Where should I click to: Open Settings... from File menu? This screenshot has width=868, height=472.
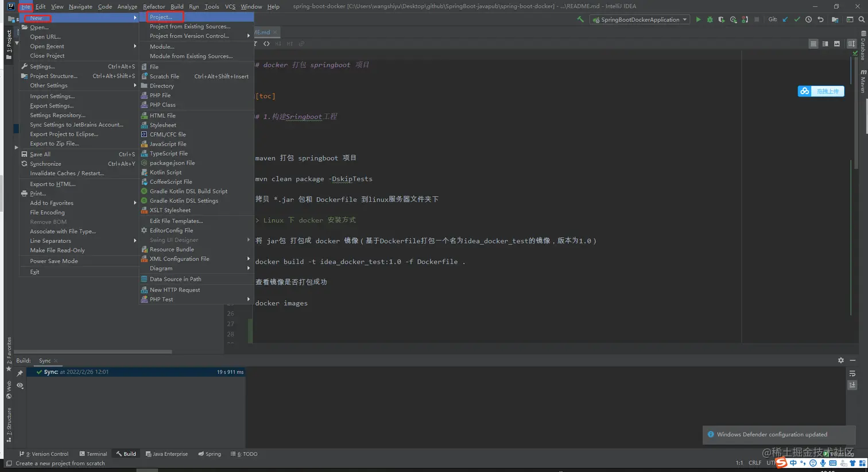(78, 67)
